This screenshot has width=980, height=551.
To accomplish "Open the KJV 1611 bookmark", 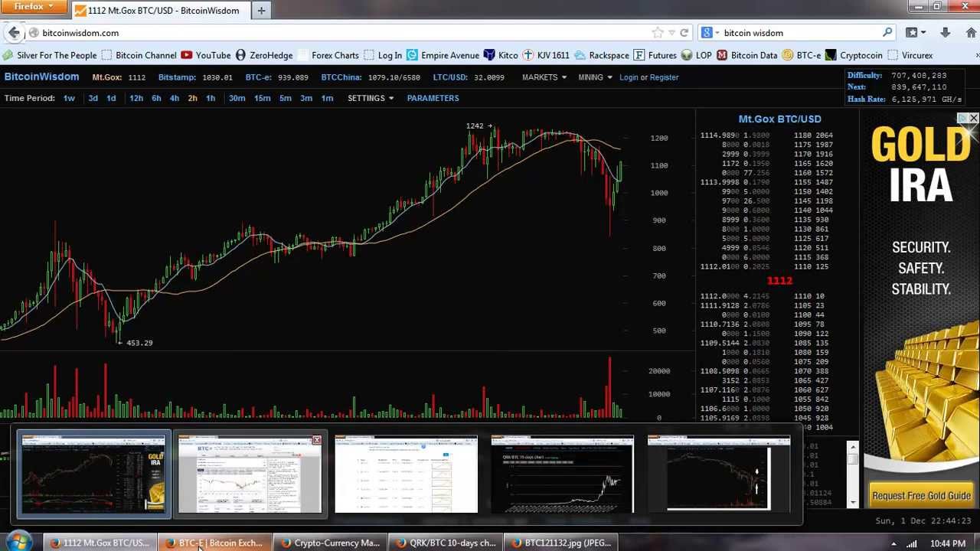I will (546, 55).
